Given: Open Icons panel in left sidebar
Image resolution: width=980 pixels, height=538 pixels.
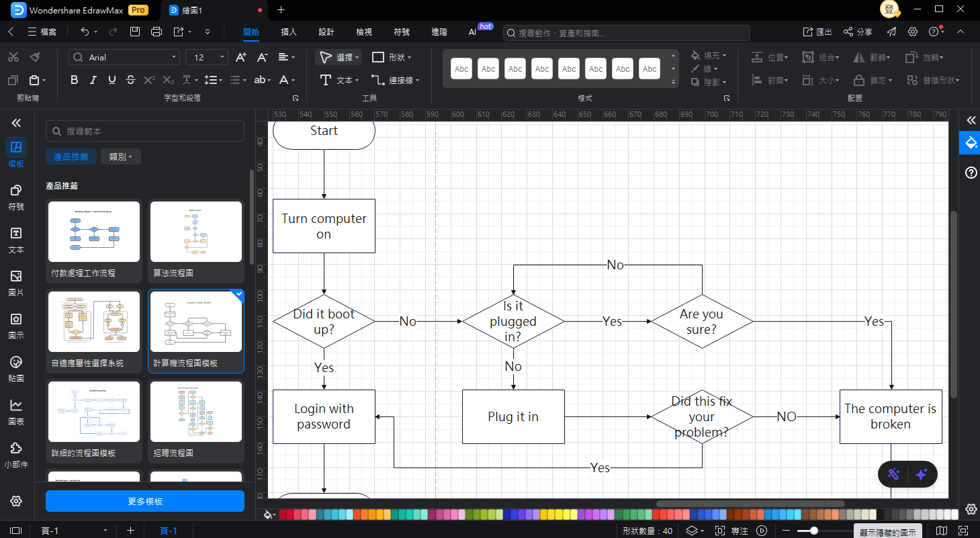Looking at the screenshot, I should [x=16, y=326].
